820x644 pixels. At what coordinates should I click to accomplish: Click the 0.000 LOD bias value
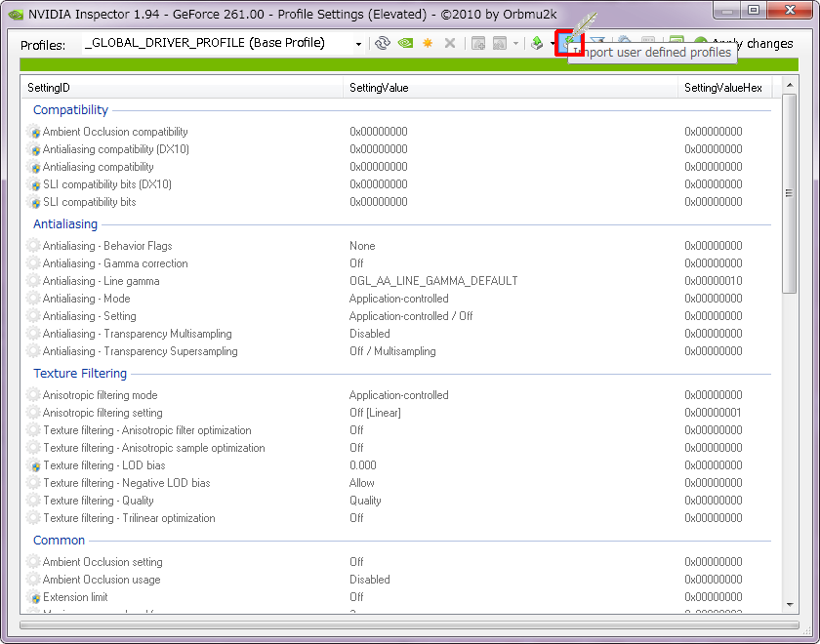(x=363, y=465)
